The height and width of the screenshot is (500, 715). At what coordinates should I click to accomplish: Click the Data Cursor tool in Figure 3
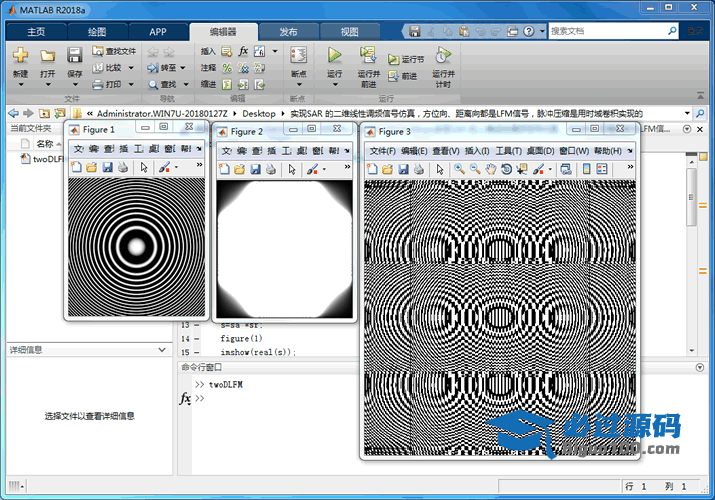(x=523, y=169)
